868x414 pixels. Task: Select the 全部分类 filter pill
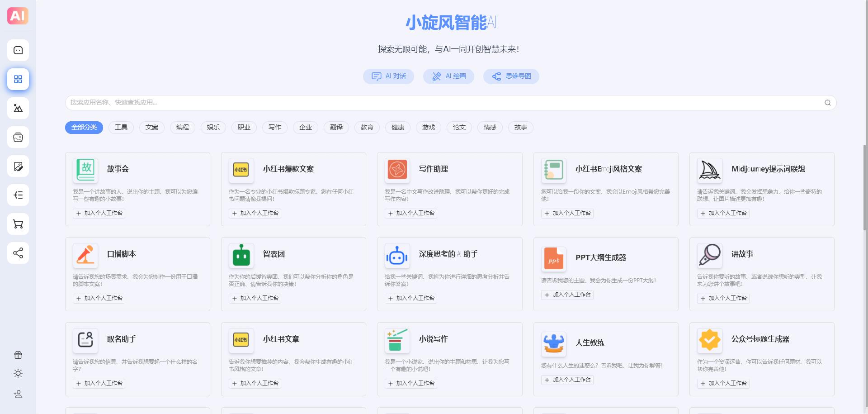pyautogui.click(x=84, y=127)
